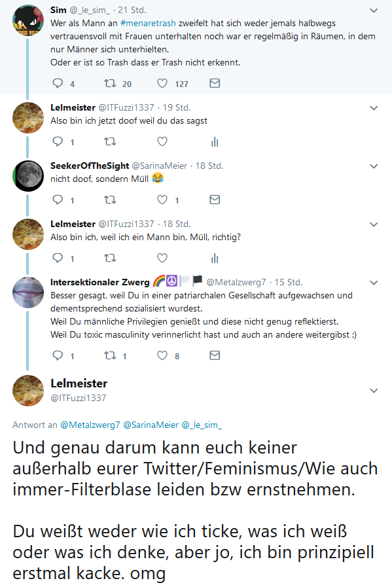392x585 pixels.
Task: View activity of Lelmeister's 18 Std. tweet
Action: coord(215,258)
